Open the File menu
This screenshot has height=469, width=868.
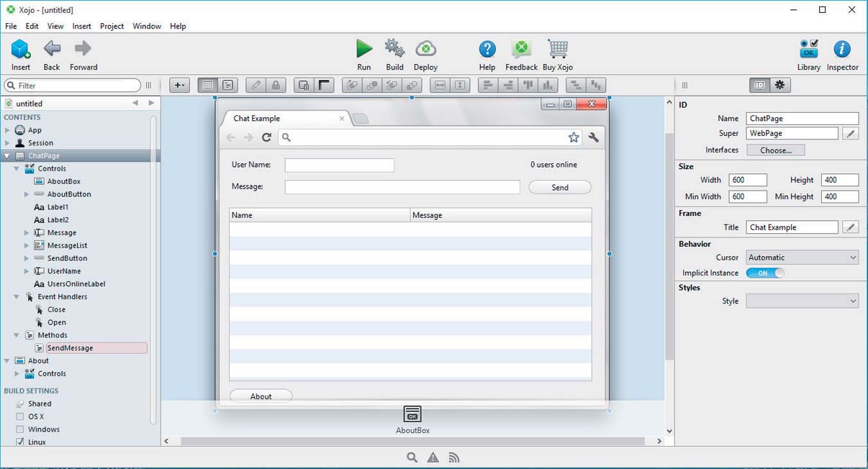tap(12, 26)
